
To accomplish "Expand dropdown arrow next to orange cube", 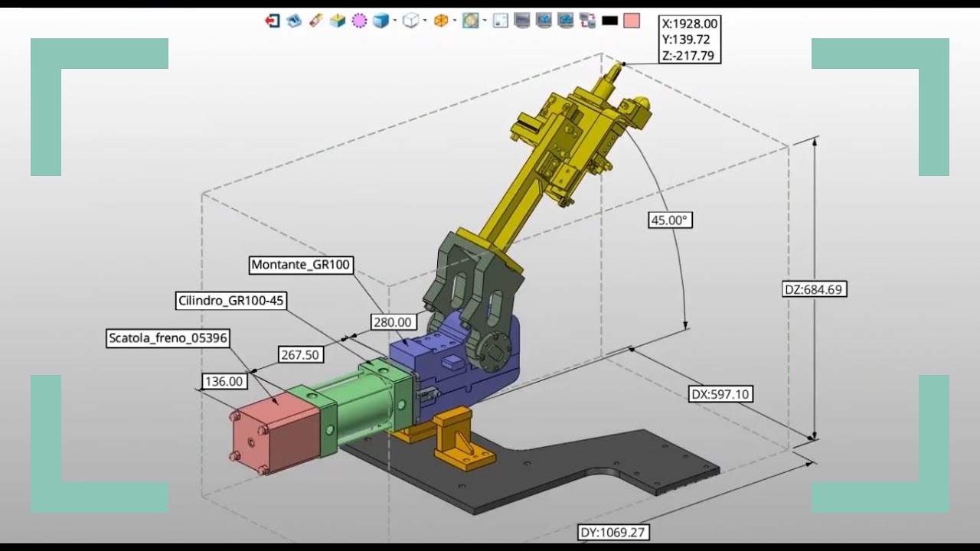I will coord(455,21).
